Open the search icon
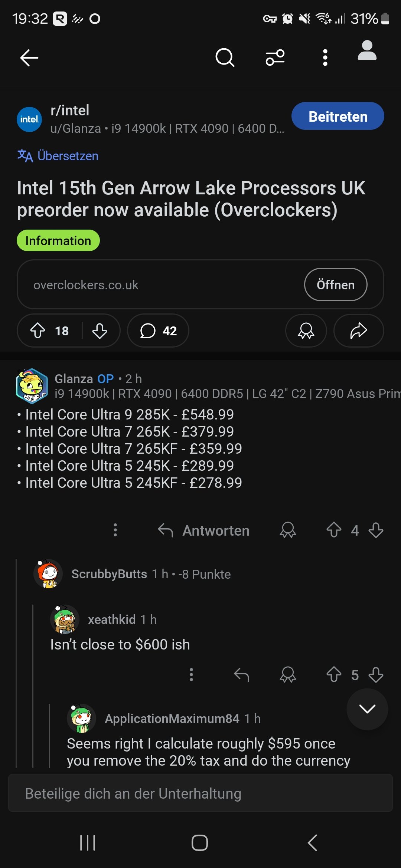Image resolution: width=401 pixels, height=868 pixels. tap(225, 58)
